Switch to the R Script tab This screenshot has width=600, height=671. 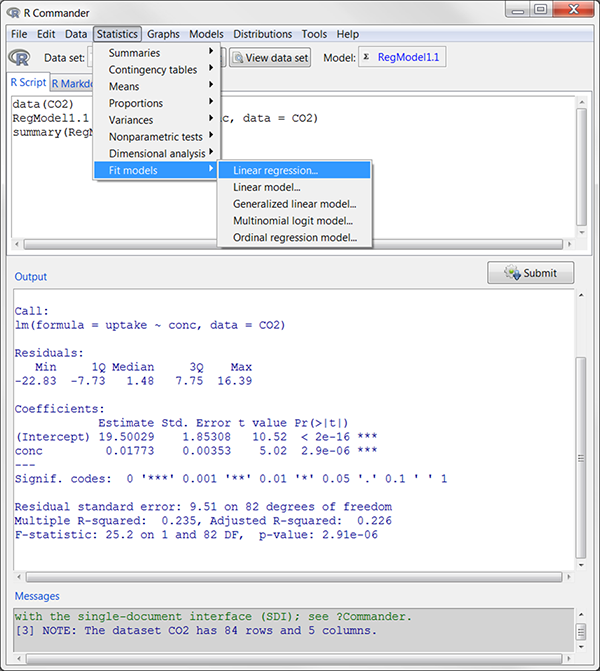(28, 82)
